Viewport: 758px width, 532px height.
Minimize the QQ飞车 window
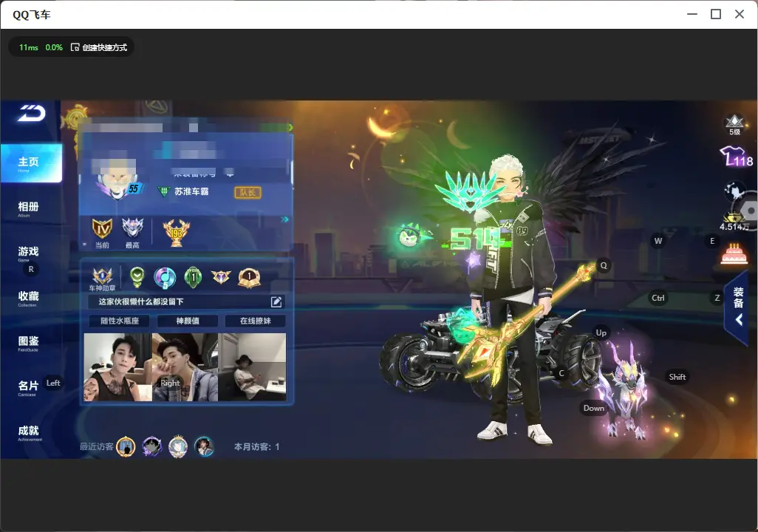pyautogui.click(x=692, y=14)
